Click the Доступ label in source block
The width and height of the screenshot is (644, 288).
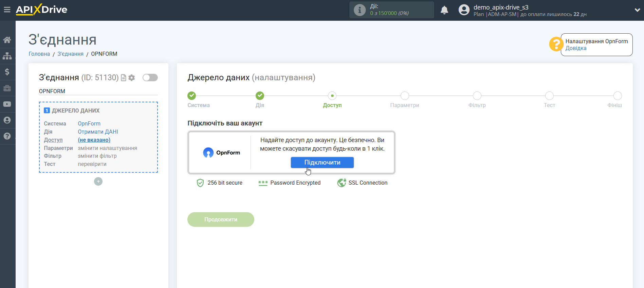point(53,140)
